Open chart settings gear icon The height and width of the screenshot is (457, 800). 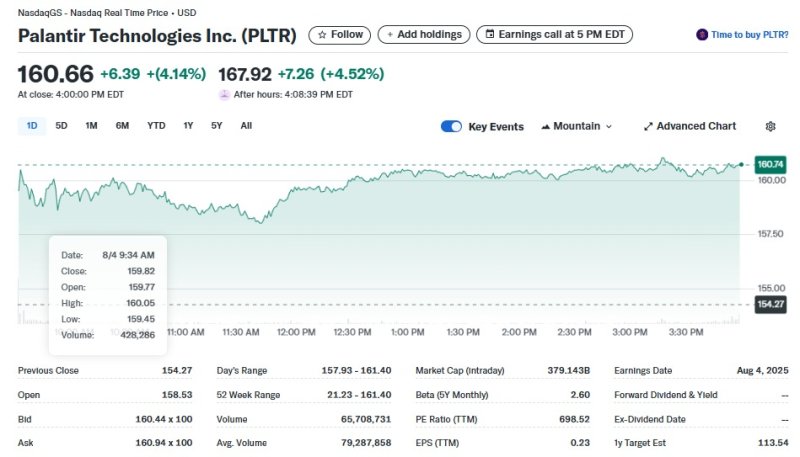click(770, 127)
